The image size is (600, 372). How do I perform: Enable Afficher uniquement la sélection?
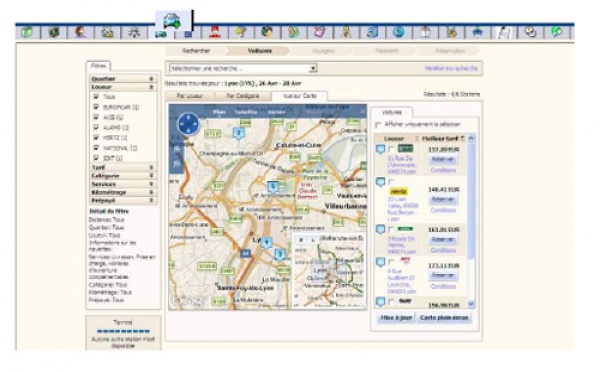pos(378,125)
